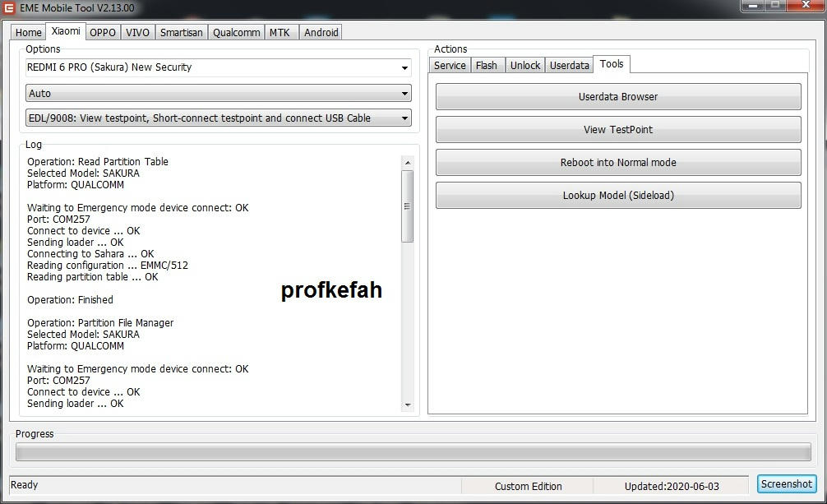Switch to the Qualcomm tab
827x504 pixels.
236,32
